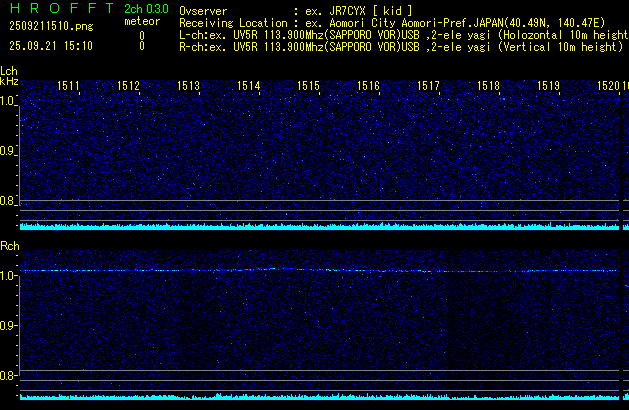629x410 pixels.
Task: Click the 1511 time marker
Action: pyautogui.click(x=69, y=87)
